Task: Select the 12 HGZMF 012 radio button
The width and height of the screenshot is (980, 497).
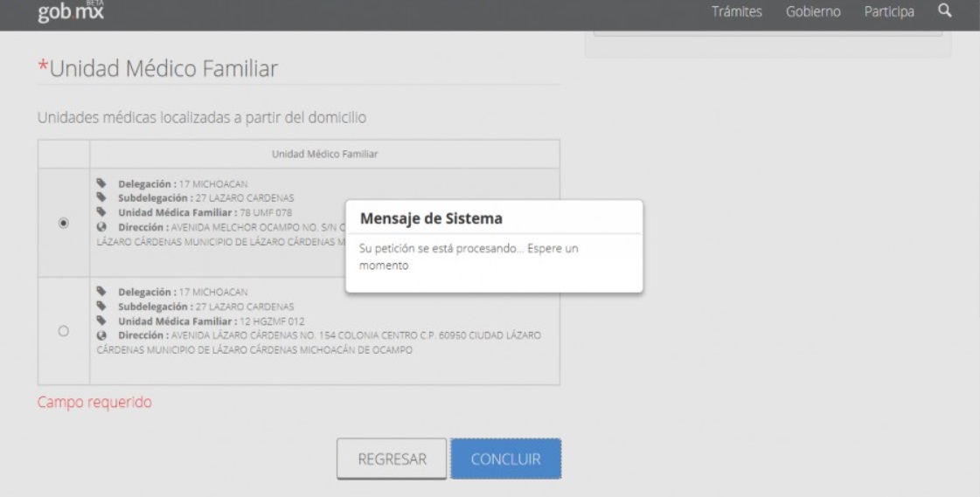Action: [x=63, y=331]
